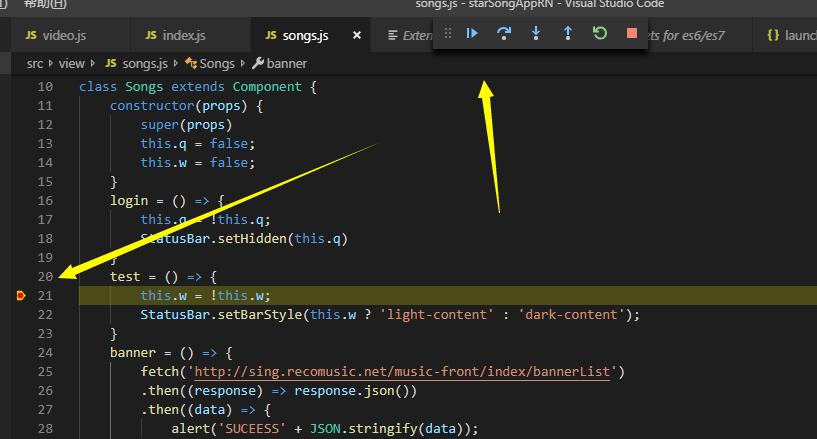Viewport: 817px width, 439px height.
Task: Grab the debug toolbar drag handle
Action: click(x=448, y=34)
